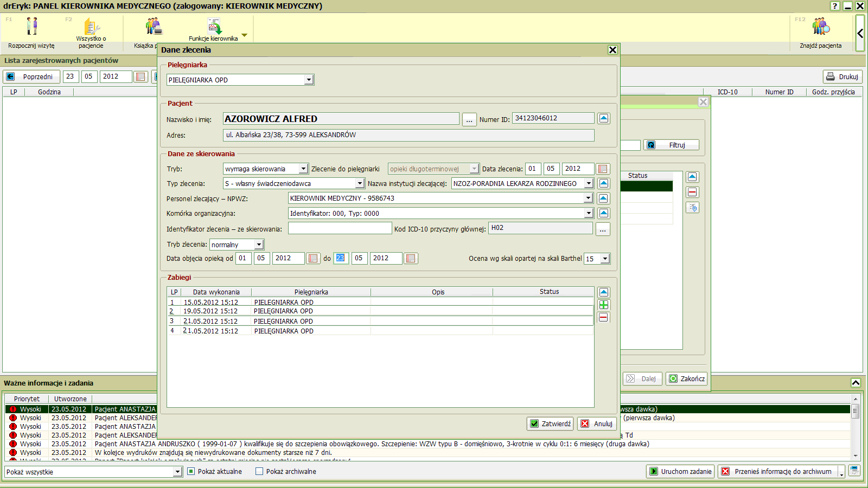Click the Książka toolbar icon with printer
Screen dimensions: 868x488
[x=154, y=26]
